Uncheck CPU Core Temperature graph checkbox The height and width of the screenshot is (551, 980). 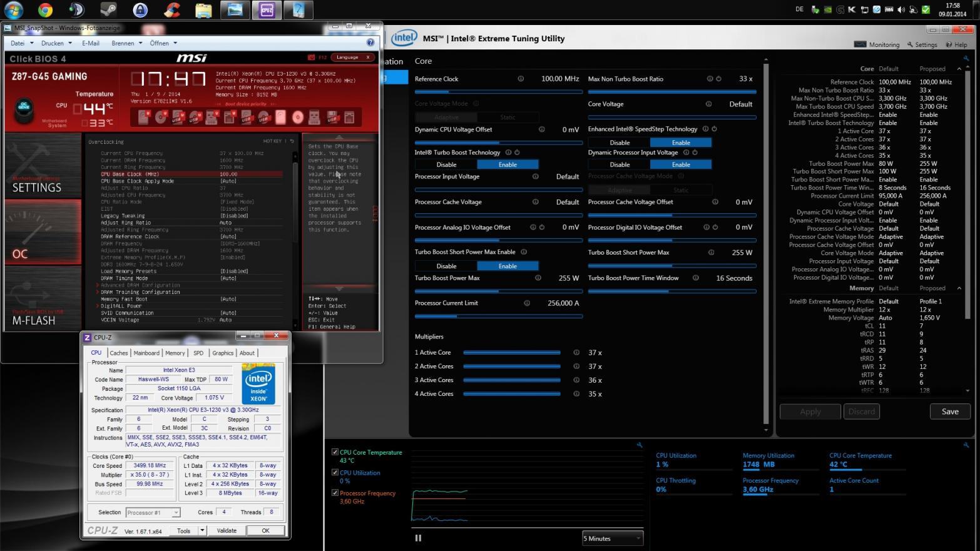click(335, 452)
